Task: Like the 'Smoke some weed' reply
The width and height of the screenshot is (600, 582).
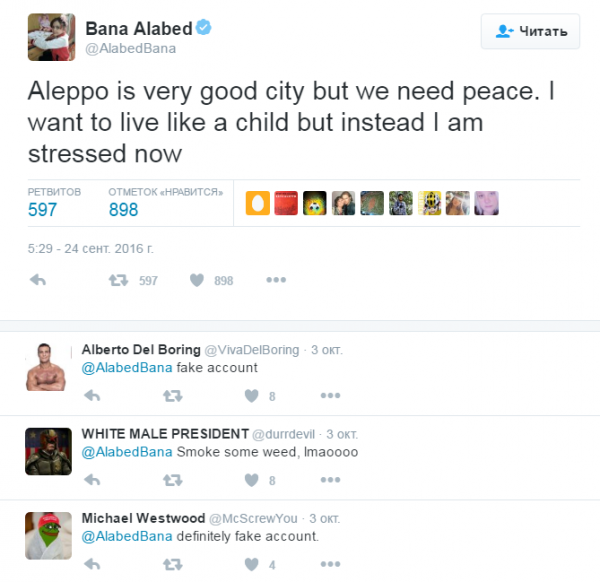Action: tap(251, 480)
